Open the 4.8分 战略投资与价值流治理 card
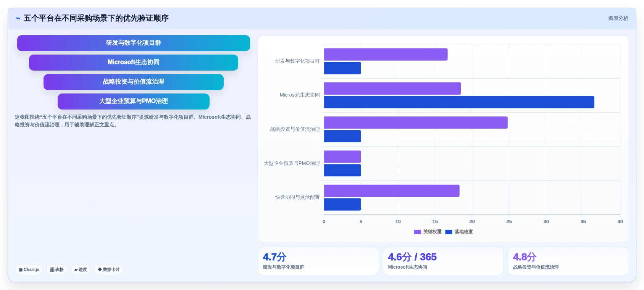The width and height of the screenshot is (644, 290). [x=568, y=261]
